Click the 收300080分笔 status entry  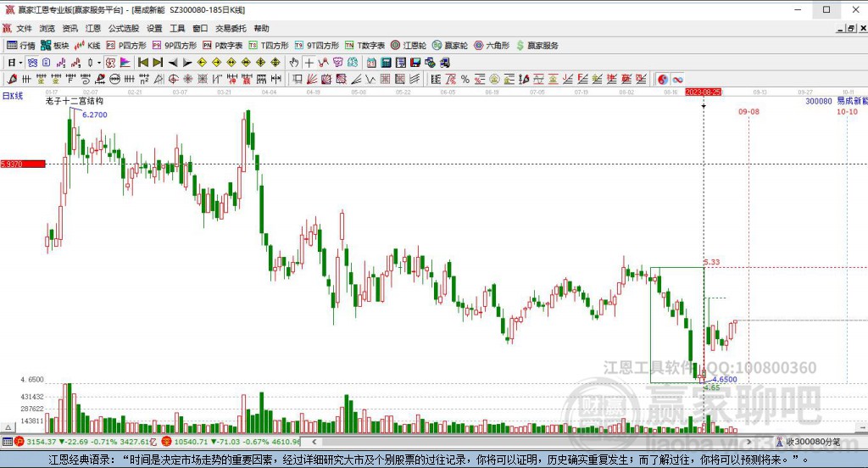(808, 442)
